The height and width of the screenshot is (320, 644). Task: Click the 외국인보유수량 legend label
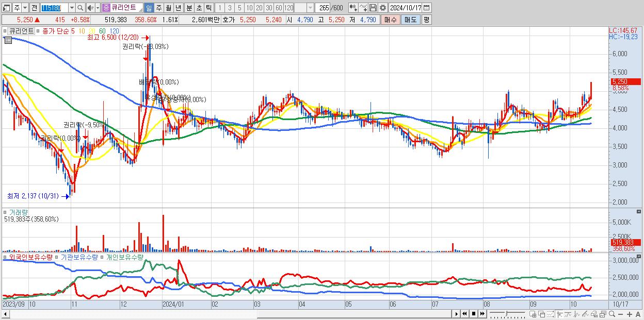30,257
